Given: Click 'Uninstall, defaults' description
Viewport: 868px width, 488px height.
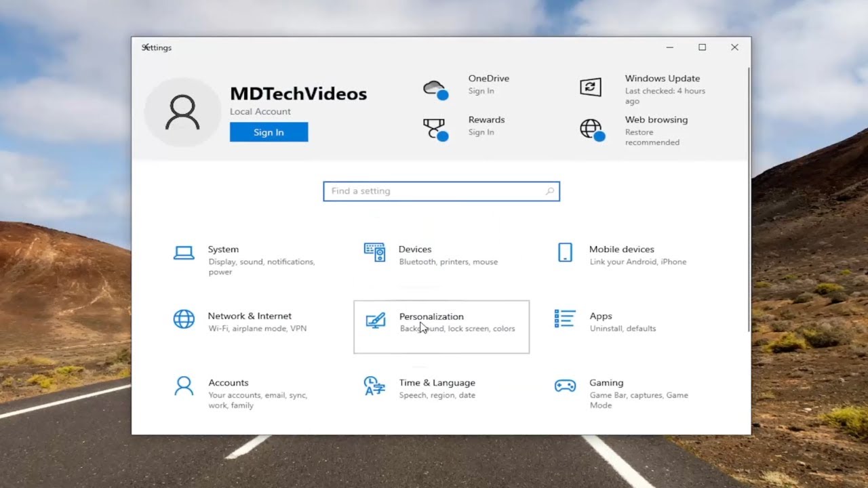Looking at the screenshot, I should (x=623, y=329).
